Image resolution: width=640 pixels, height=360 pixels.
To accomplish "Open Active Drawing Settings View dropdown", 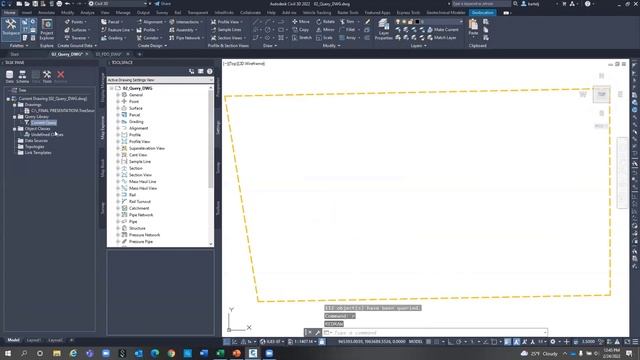I will pyautogui.click(x=160, y=80).
